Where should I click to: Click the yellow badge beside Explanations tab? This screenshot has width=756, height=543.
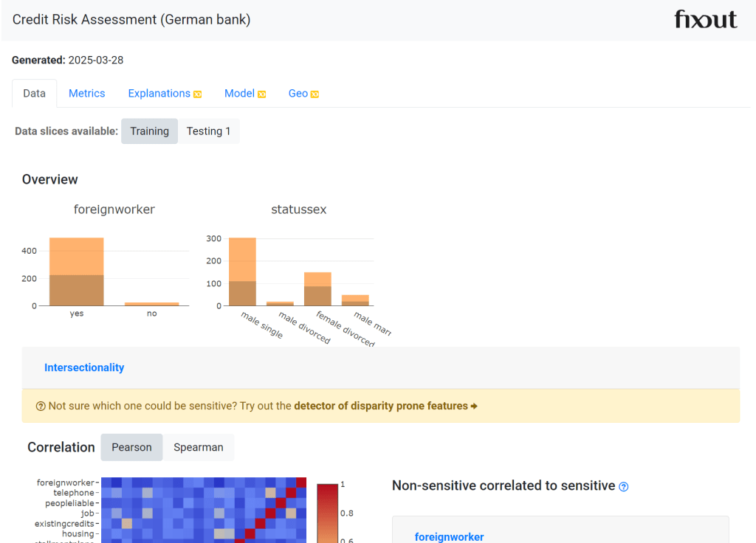[197, 94]
